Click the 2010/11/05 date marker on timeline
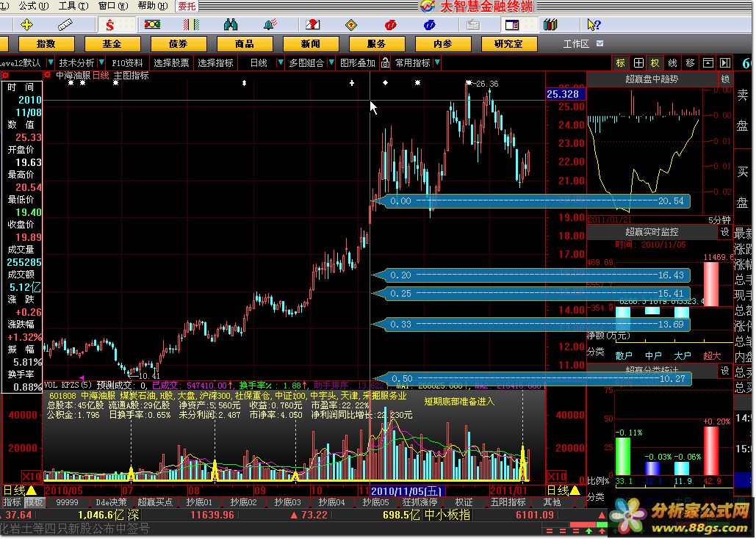Screen dimensions: 756x539 (x=406, y=491)
